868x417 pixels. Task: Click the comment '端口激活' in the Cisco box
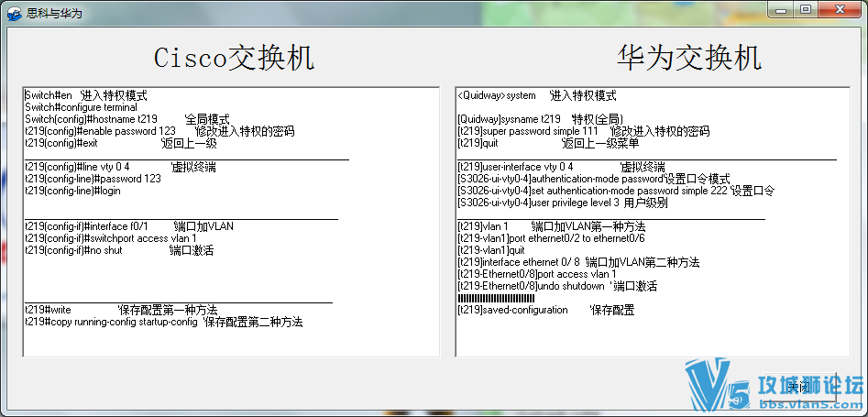pos(192,250)
